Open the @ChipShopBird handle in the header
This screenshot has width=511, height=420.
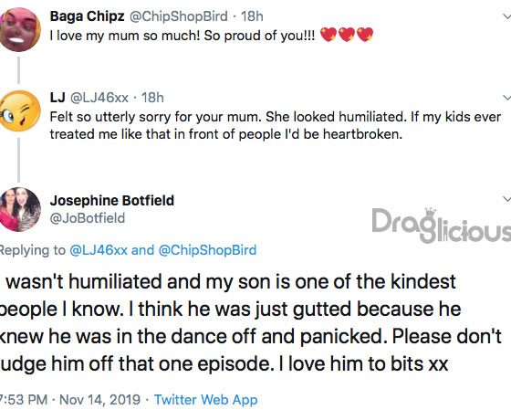click(179, 16)
